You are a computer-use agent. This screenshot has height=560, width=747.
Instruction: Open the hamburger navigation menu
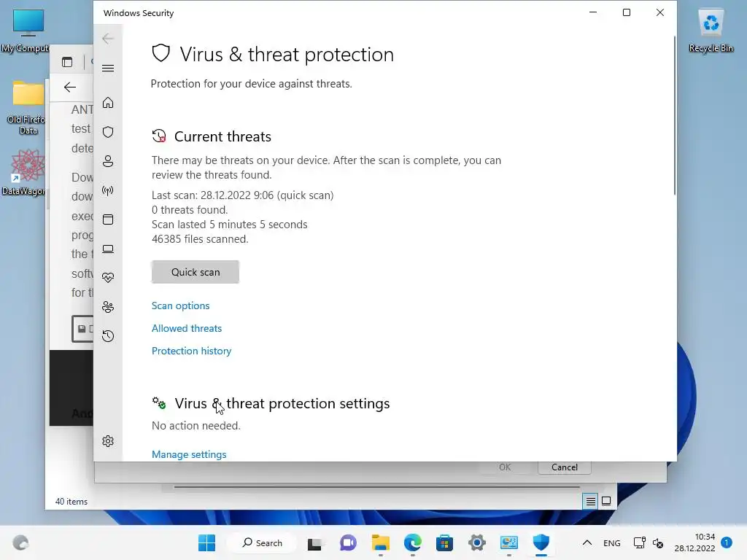108,68
